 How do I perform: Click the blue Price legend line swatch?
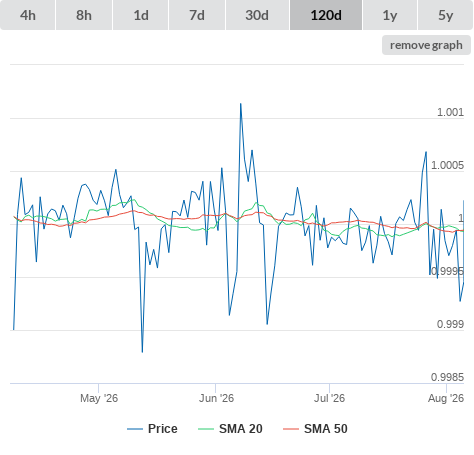135,429
